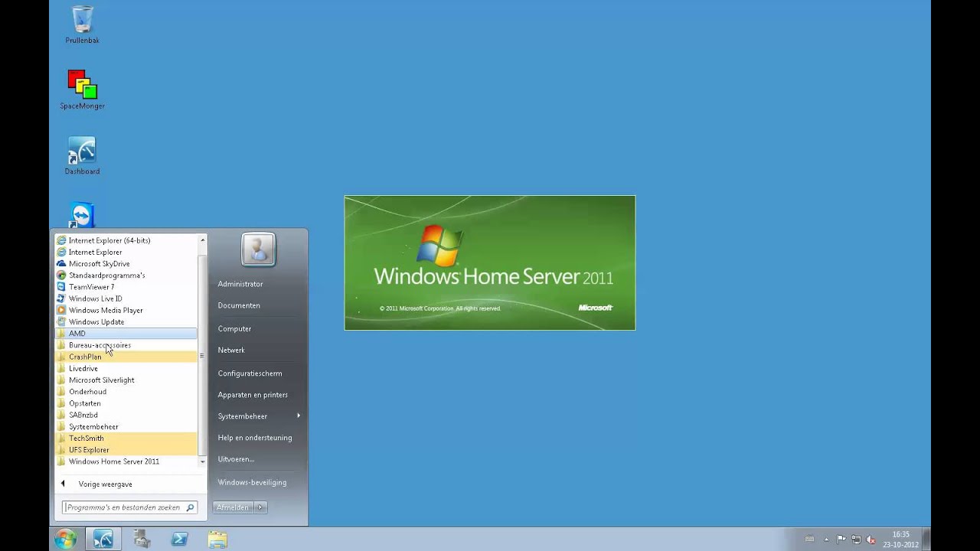
Task: Open Windows Explorer from the taskbar
Action: (x=217, y=539)
